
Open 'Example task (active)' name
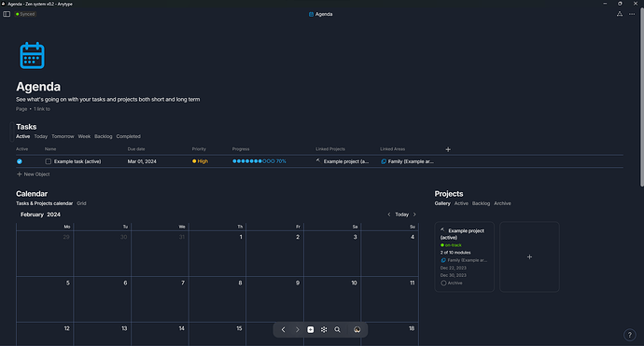[77, 161]
